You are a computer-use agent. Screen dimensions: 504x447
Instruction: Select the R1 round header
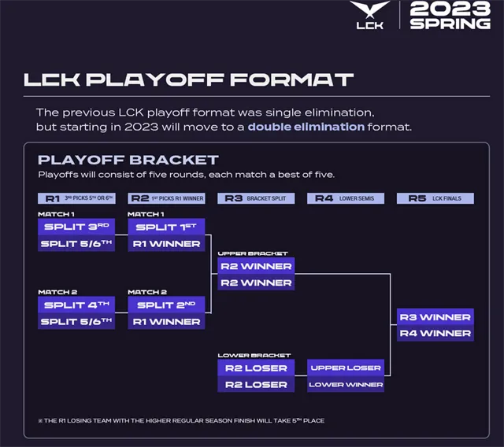pos(76,198)
